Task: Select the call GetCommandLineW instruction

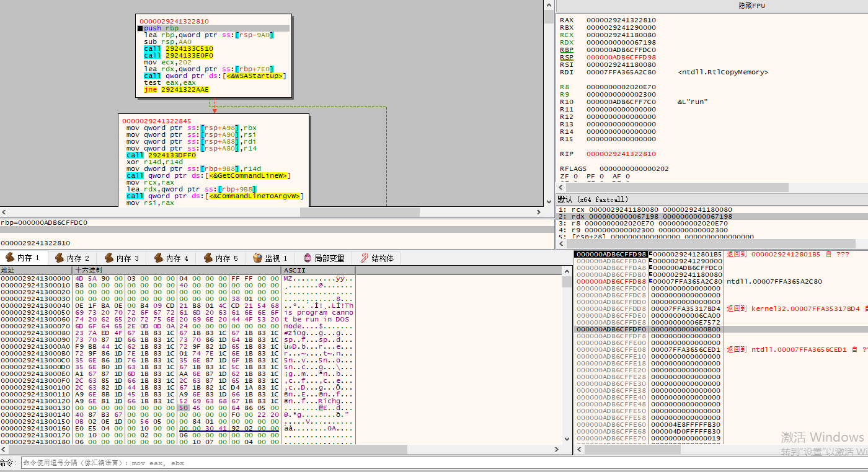Action: pyautogui.click(x=208, y=175)
